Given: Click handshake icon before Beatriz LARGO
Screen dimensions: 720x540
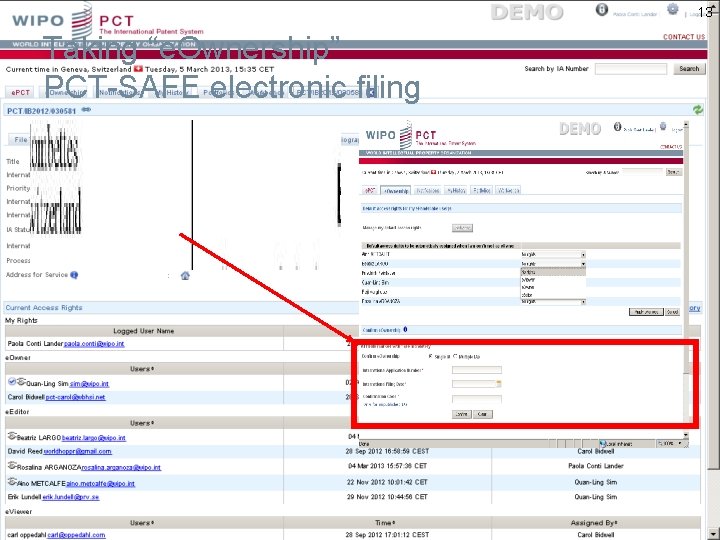Looking at the screenshot, I should [x=12, y=436].
